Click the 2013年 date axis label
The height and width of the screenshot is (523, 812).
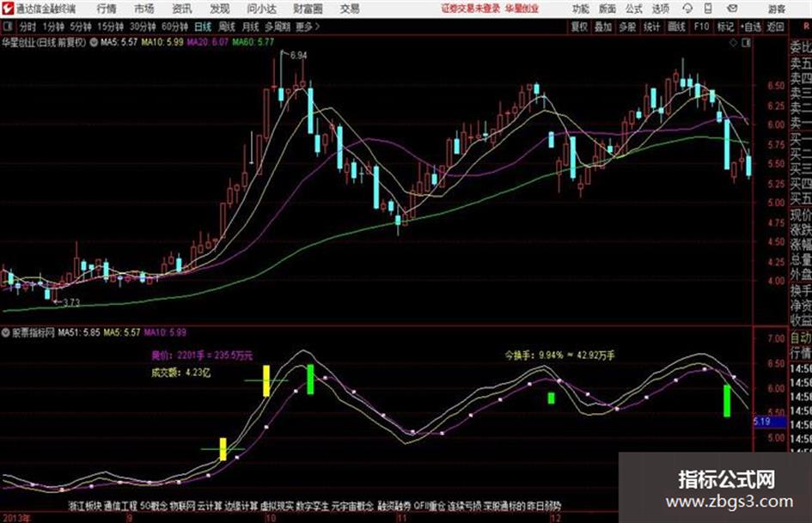pos(16,518)
